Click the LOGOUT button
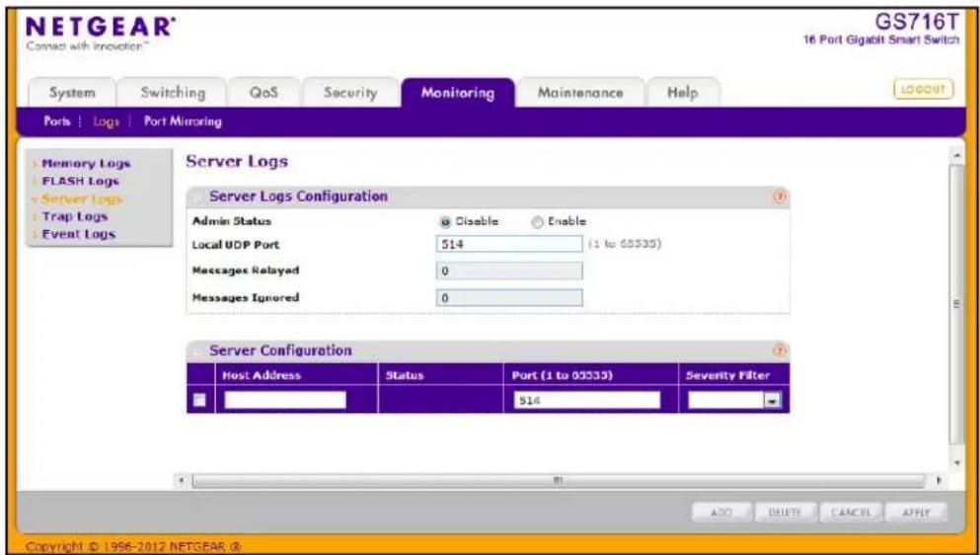Screen dimensions: 980x555 click(925, 89)
